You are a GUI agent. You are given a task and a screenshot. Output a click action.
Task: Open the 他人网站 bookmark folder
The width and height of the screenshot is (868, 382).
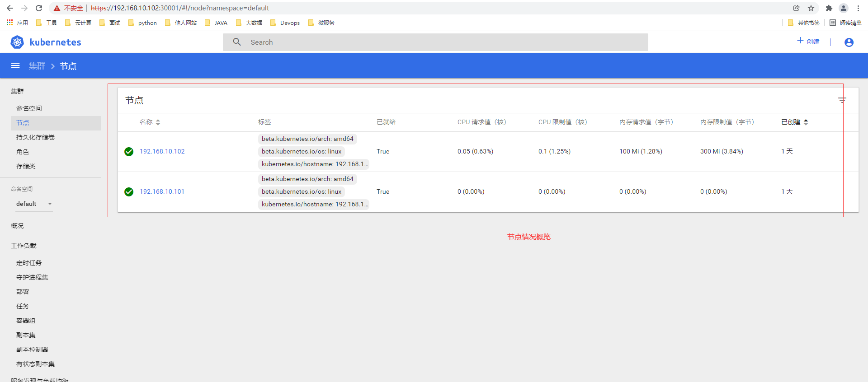pyautogui.click(x=181, y=23)
